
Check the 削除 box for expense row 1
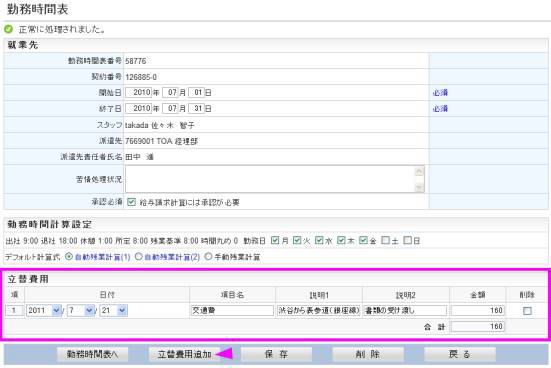[x=527, y=311]
